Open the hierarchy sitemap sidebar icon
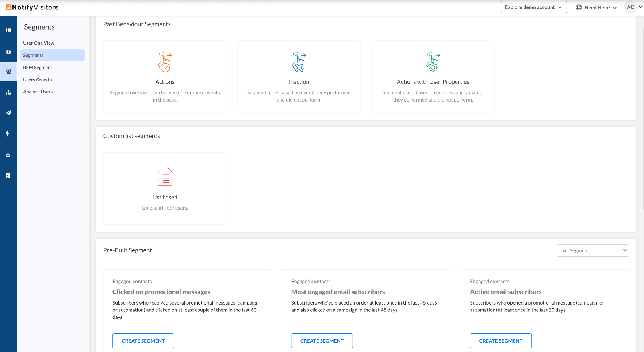 [x=8, y=92]
